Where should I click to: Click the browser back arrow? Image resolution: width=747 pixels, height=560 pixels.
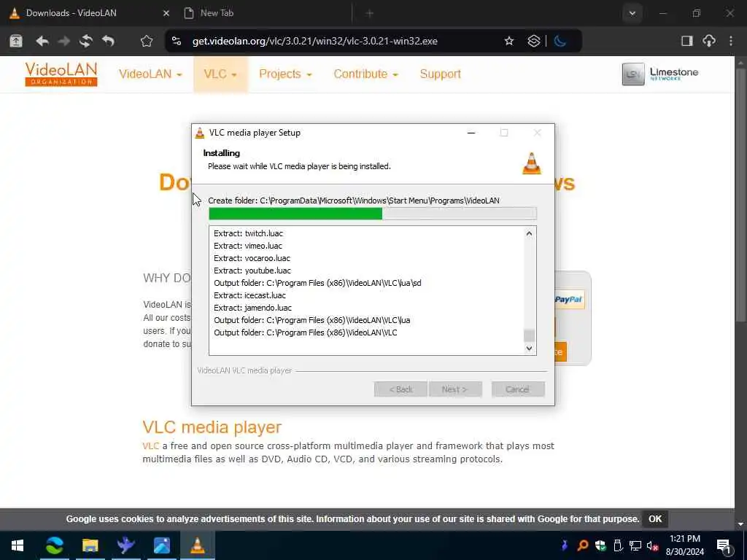pyautogui.click(x=42, y=41)
